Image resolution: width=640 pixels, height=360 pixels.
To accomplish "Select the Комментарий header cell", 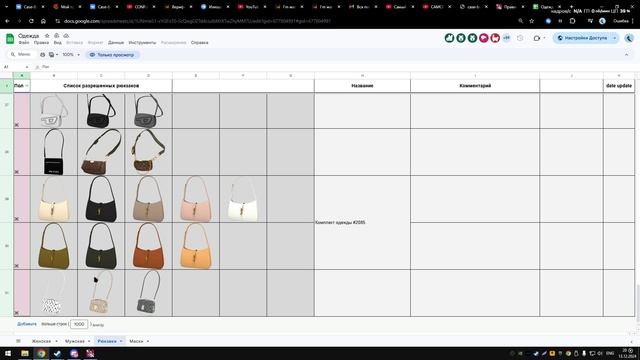I will [475, 86].
